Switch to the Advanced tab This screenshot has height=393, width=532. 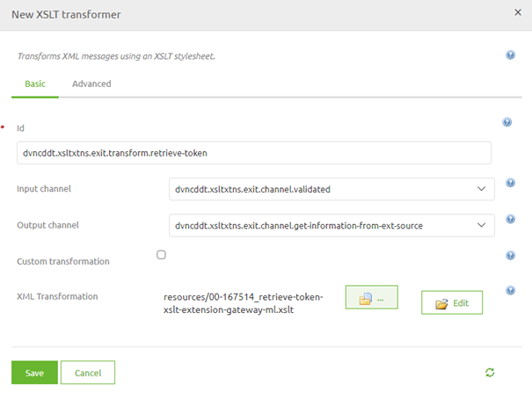coord(91,84)
